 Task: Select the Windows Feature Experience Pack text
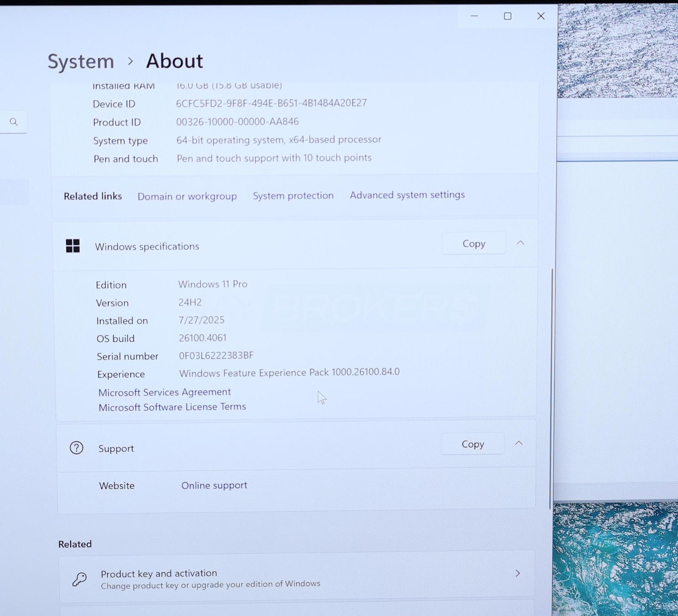pyautogui.click(x=289, y=372)
